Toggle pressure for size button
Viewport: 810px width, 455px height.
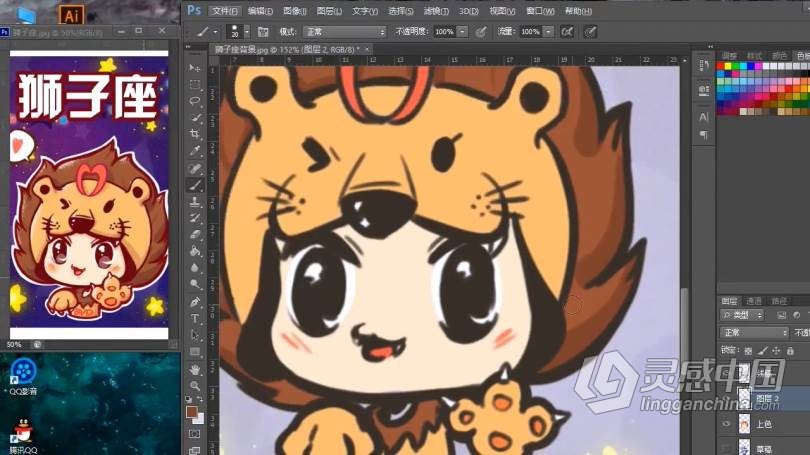[x=590, y=32]
